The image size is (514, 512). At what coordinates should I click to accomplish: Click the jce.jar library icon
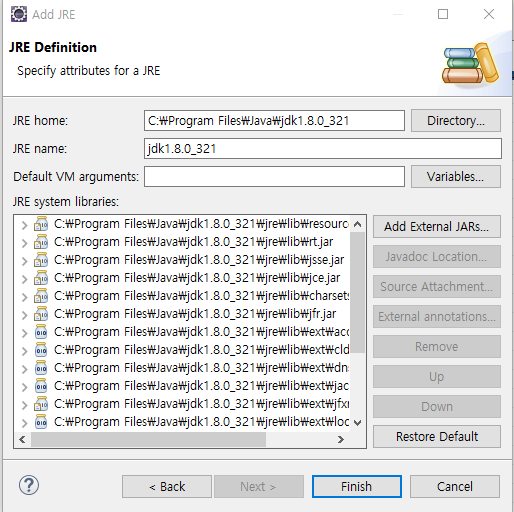pos(41,278)
